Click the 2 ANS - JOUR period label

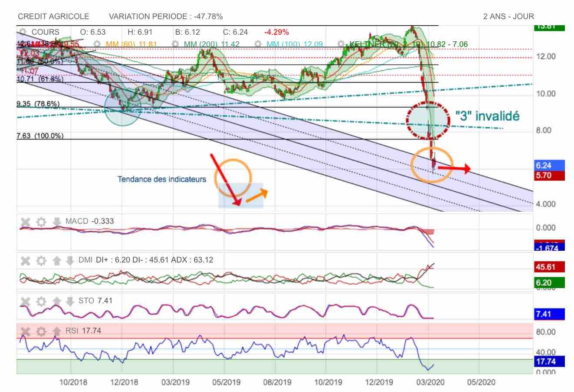[508, 17]
